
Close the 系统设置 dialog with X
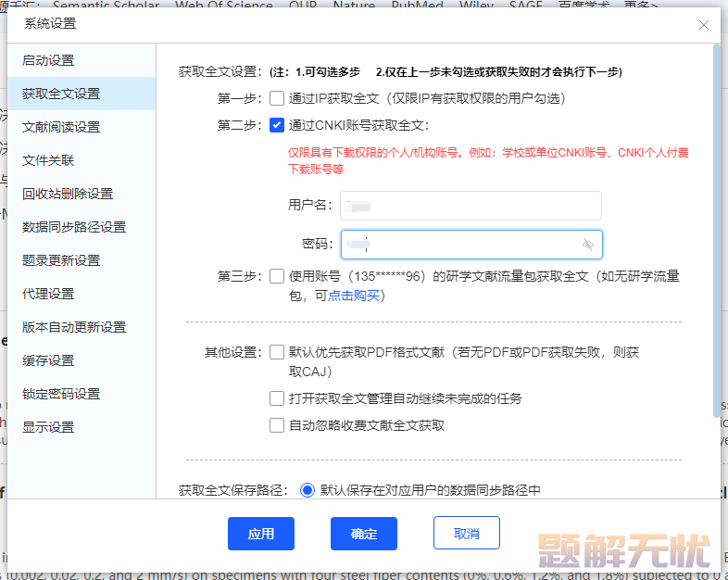click(x=703, y=25)
